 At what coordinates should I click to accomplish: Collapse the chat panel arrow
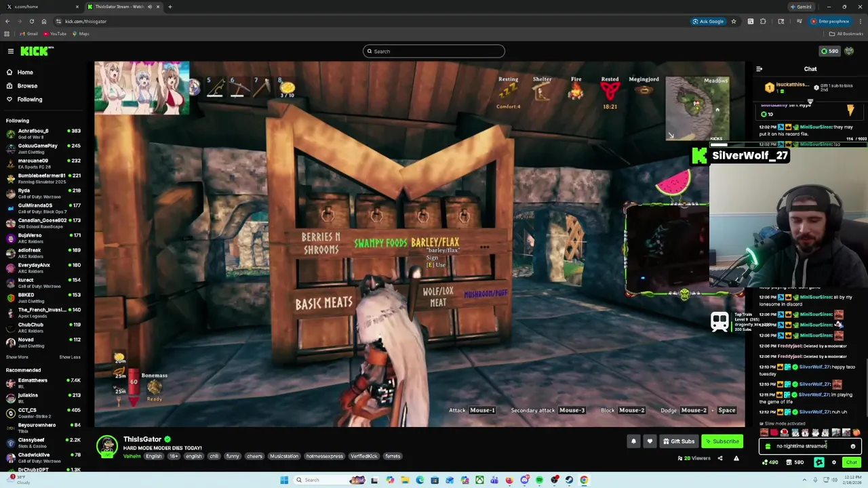point(759,68)
